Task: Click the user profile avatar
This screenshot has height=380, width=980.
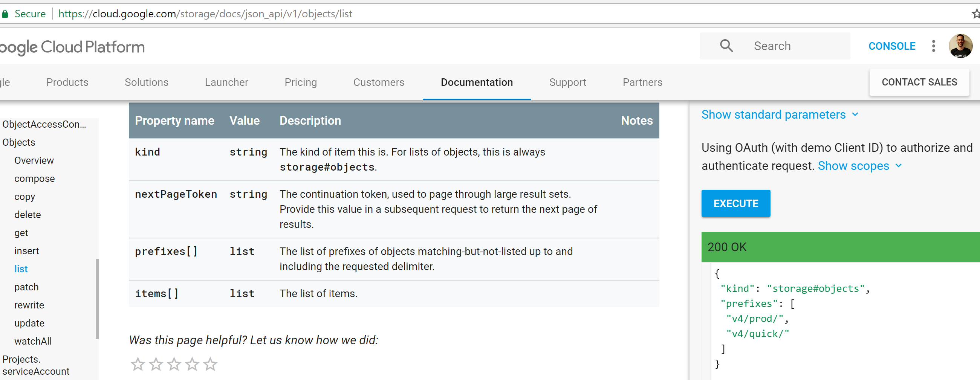Action: click(x=960, y=46)
